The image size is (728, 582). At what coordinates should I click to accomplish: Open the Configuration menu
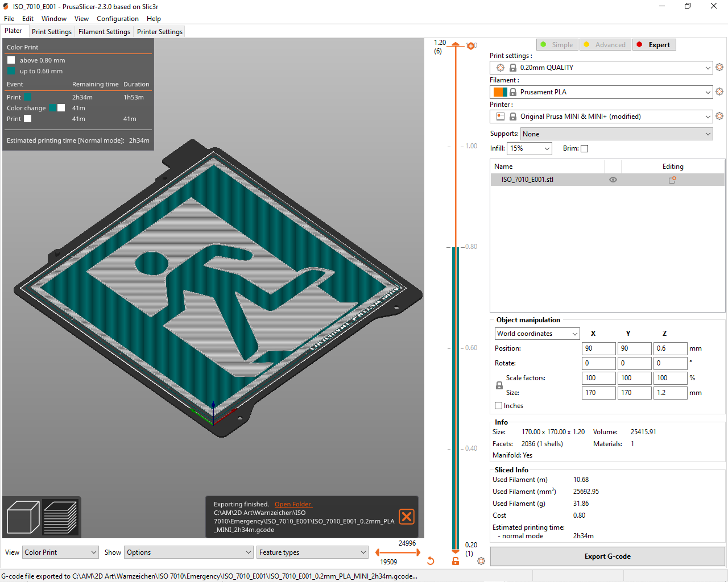tap(118, 19)
